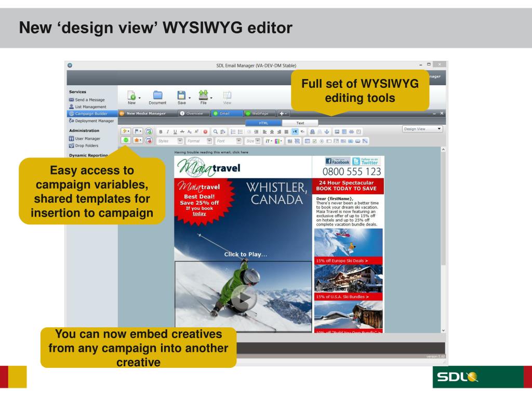
Task: Align text to the right
Action: click(x=279, y=131)
